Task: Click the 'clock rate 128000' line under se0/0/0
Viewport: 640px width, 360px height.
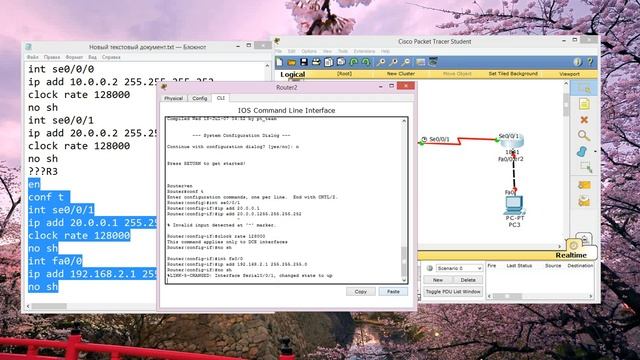Action: click(79, 95)
